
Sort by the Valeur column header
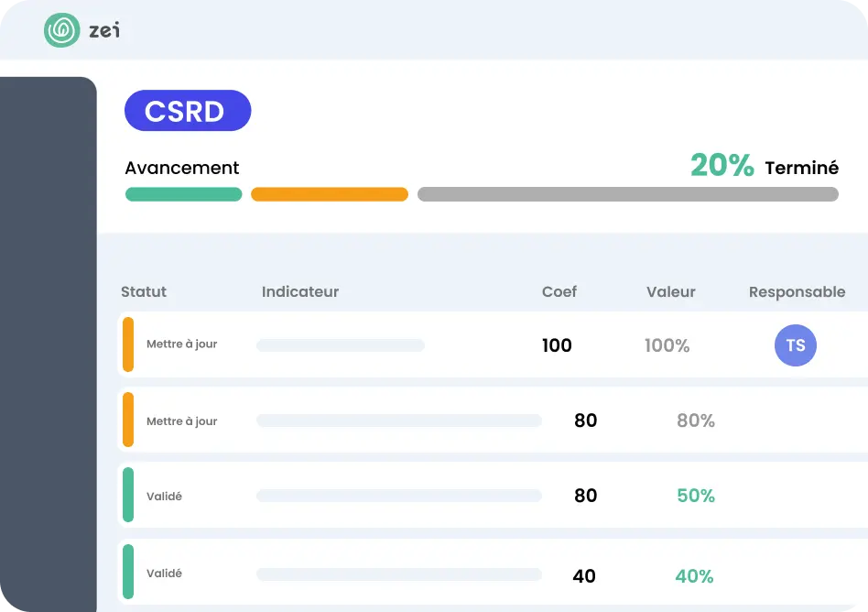pyautogui.click(x=671, y=292)
